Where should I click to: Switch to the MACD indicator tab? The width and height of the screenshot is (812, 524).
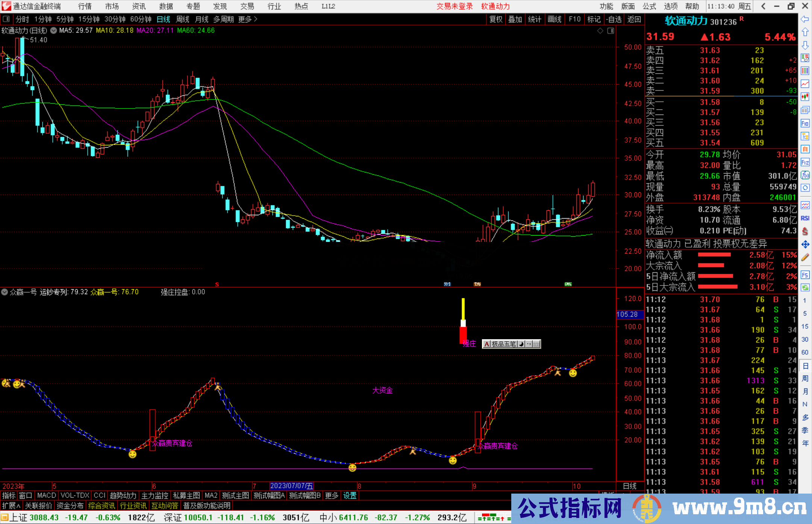(x=46, y=495)
